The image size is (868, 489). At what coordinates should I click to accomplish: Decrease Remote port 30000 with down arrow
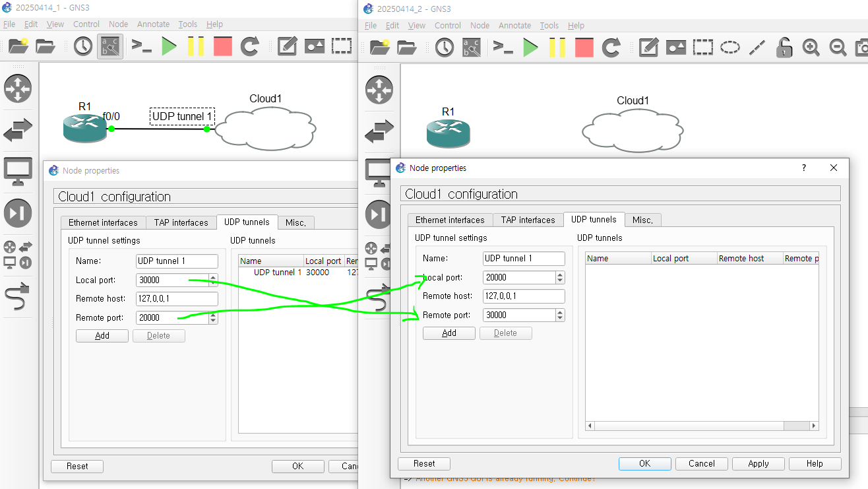(561, 318)
